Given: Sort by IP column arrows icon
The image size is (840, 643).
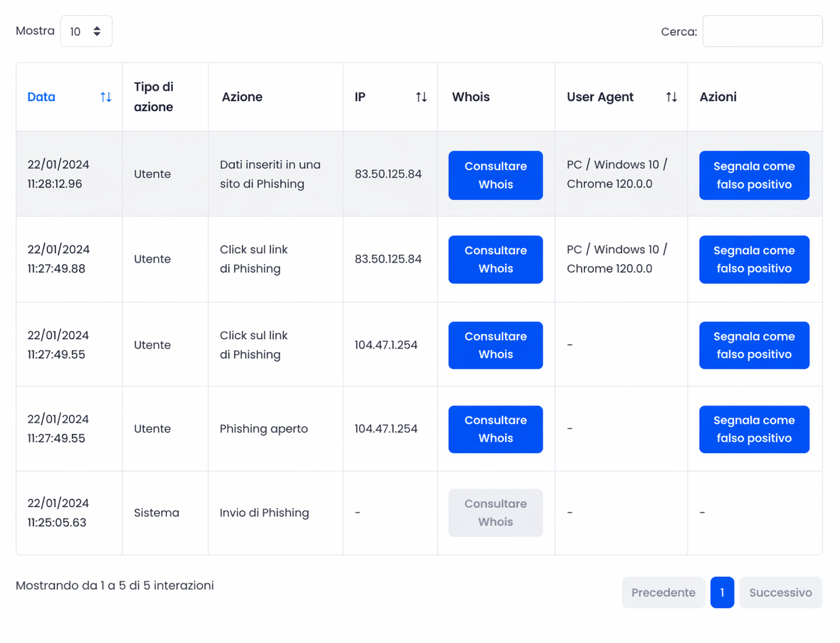Looking at the screenshot, I should (421, 97).
